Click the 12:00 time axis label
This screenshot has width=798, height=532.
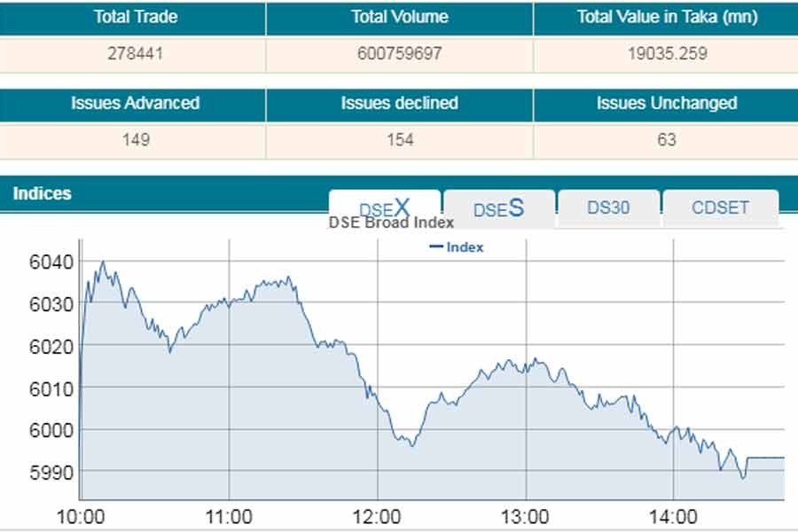point(377,516)
